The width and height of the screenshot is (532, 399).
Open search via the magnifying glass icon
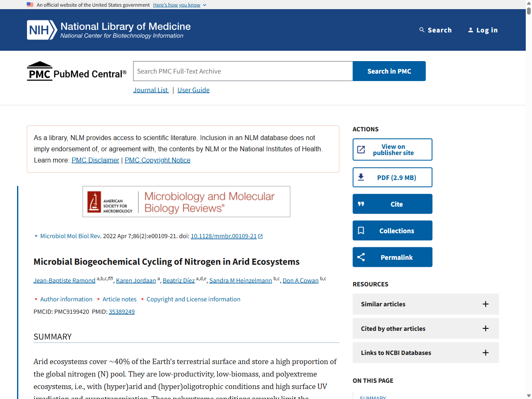click(x=421, y=30)
